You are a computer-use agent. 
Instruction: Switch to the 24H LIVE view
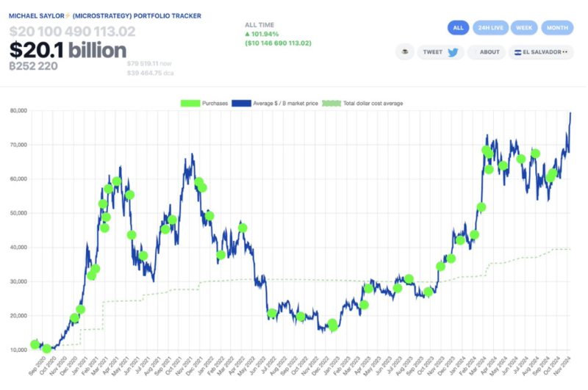(490, 28)
